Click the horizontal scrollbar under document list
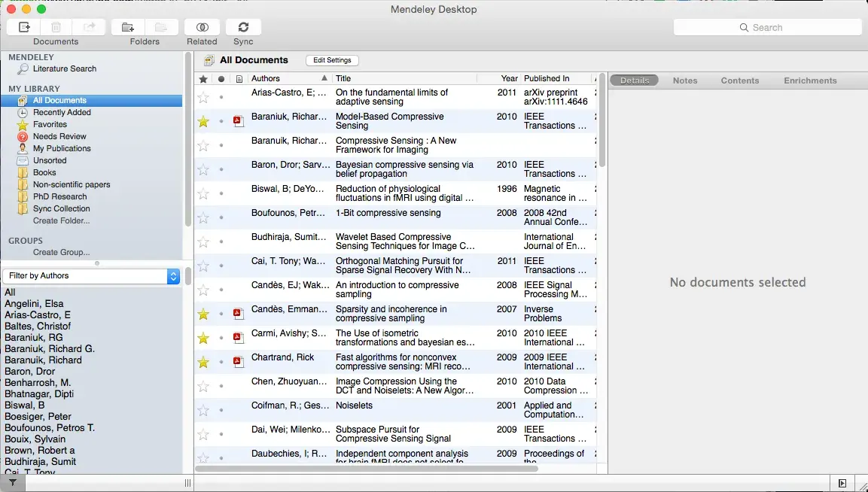This screenshot has height=492, width=868. click(x=367, y=468)
